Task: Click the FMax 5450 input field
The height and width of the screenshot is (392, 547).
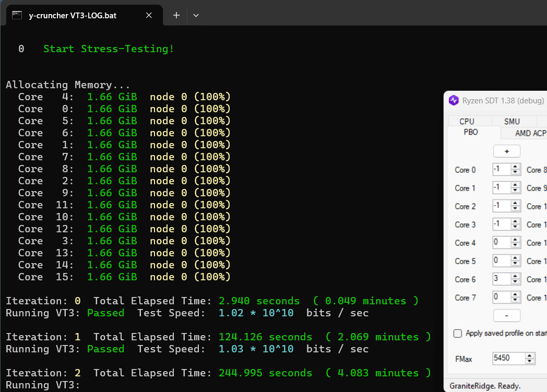Action: click(508, 358)
